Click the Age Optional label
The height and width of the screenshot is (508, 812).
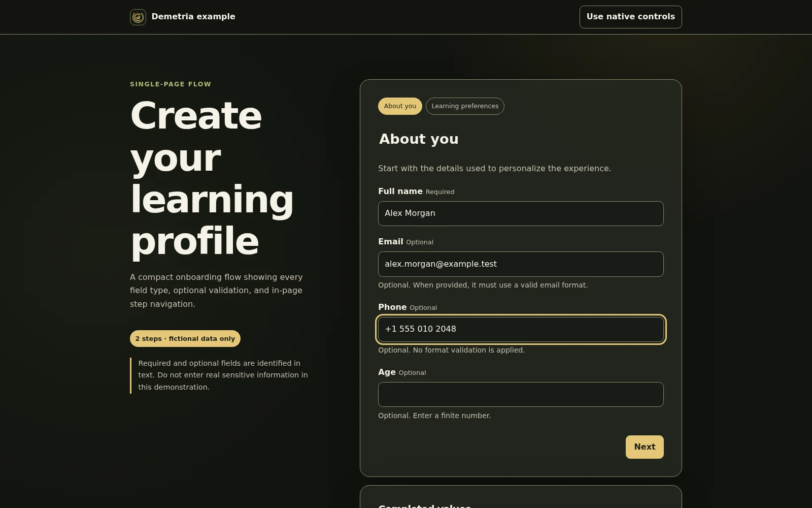[x=402, y=372]
